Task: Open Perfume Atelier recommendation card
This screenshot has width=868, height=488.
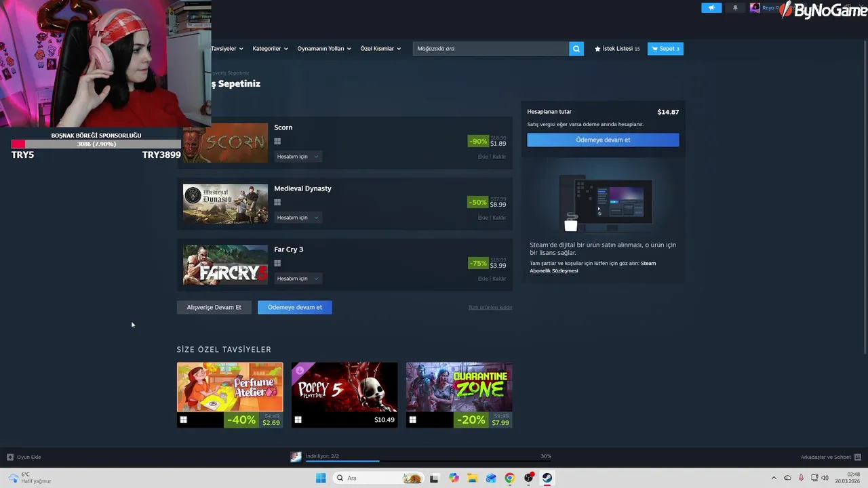Action: [x=230, y=395]
